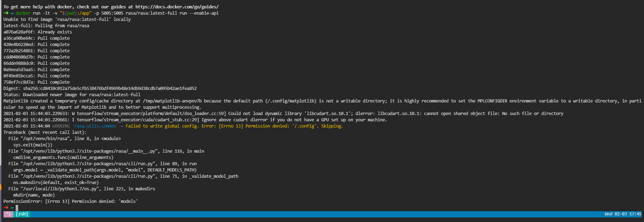This screenshot has width=644, height=222.
Task: Click the 'a076a628af6f: Already exists' line
Action: point(38,32)
